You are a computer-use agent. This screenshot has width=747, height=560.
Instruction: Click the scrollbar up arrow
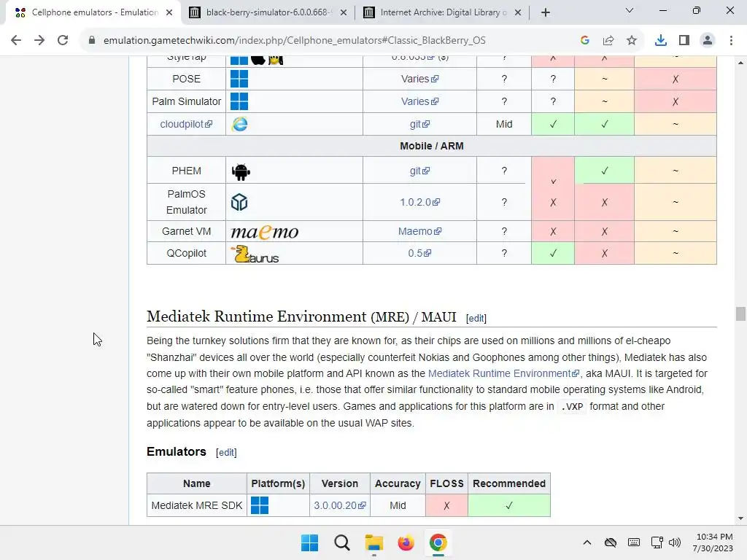[x=740, y=63]
